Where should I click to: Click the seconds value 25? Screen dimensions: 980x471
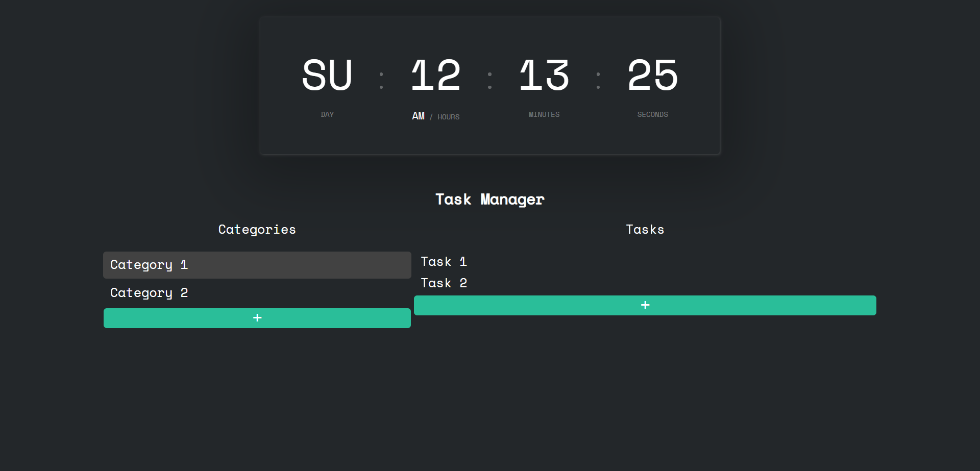coord(652,75)
